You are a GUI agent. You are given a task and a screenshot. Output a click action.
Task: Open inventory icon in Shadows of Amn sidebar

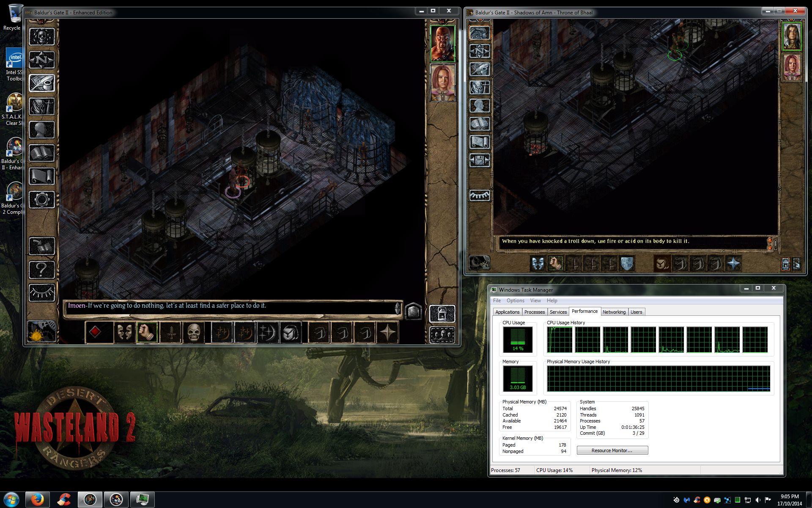[x=480, y=88]
